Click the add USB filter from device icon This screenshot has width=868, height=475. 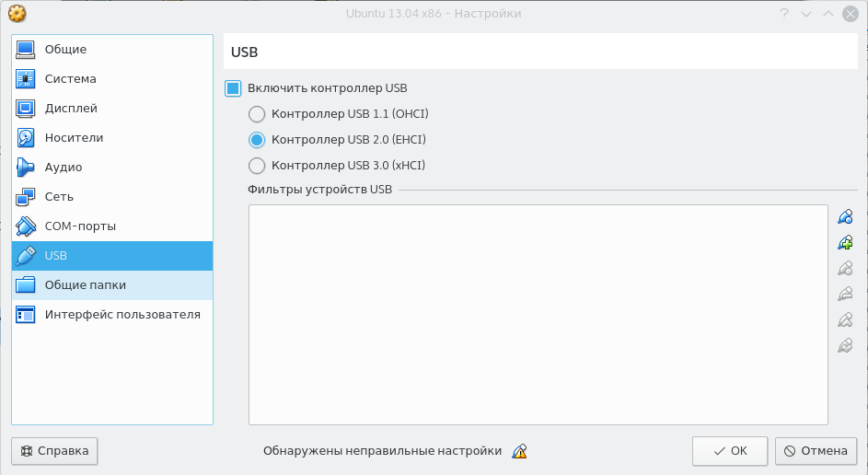point(845,243)
